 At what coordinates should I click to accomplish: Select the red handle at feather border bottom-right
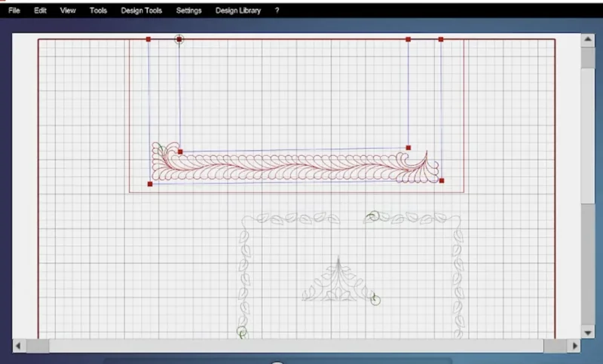pos(442,181)
